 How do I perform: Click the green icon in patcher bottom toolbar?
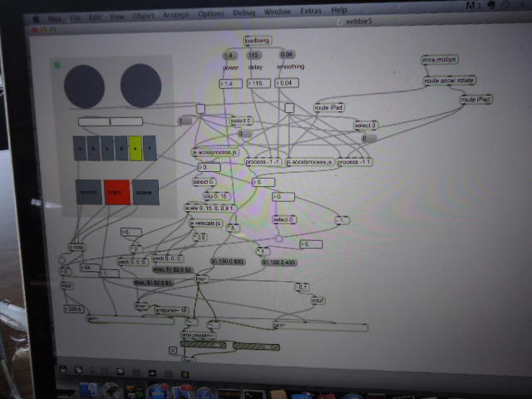pos(185,374)
